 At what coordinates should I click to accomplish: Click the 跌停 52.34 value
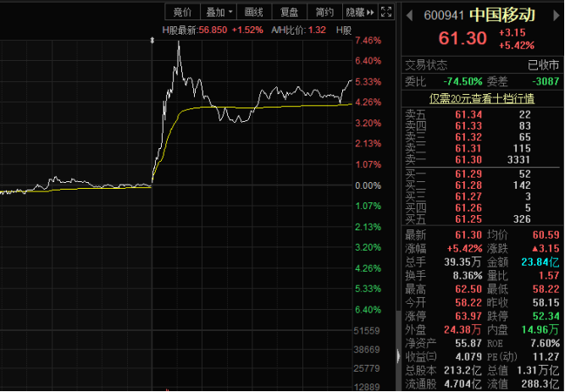click(x=546, y=317)
